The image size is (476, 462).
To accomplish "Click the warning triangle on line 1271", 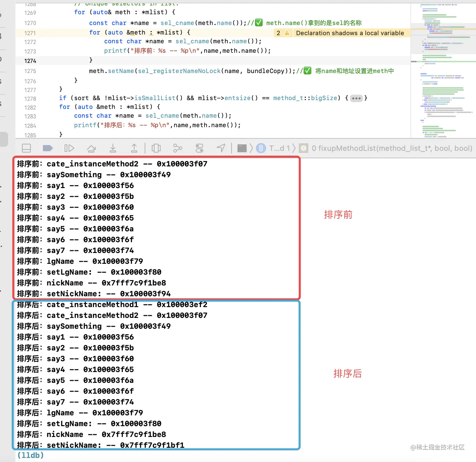I will [287, 33].
